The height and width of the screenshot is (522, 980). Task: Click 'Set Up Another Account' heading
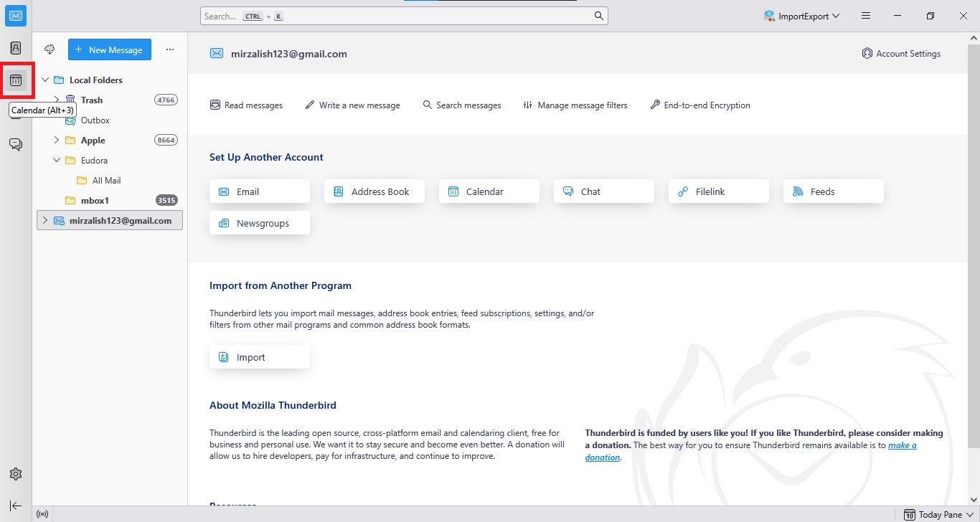click(266, 157)
